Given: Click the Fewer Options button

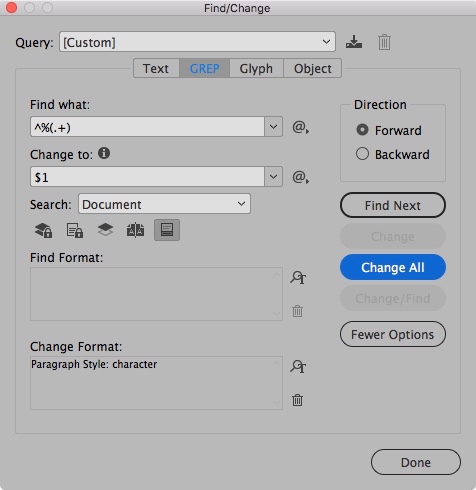Looking at the screenshot, I should coord(393,334).
